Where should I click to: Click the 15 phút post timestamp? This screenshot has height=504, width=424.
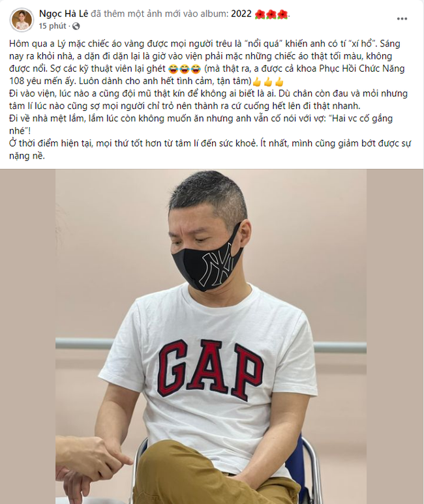[52, 26]
